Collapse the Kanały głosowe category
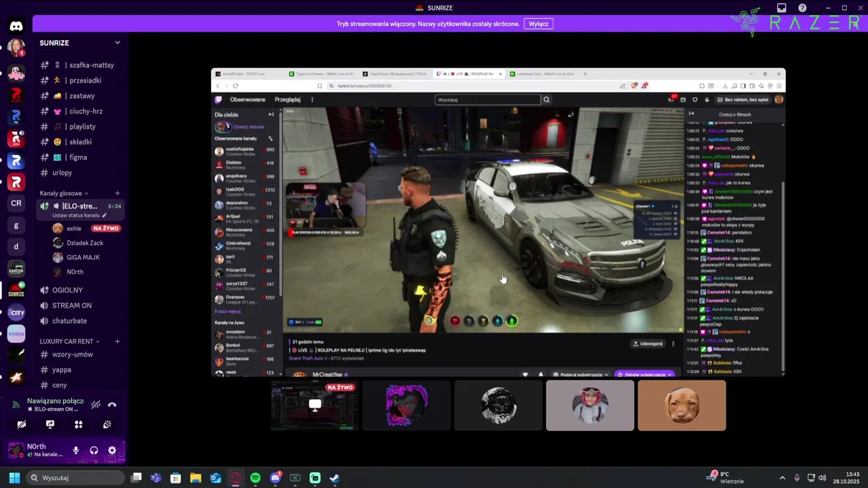The image size is (868, 488). tap(64, 193)
